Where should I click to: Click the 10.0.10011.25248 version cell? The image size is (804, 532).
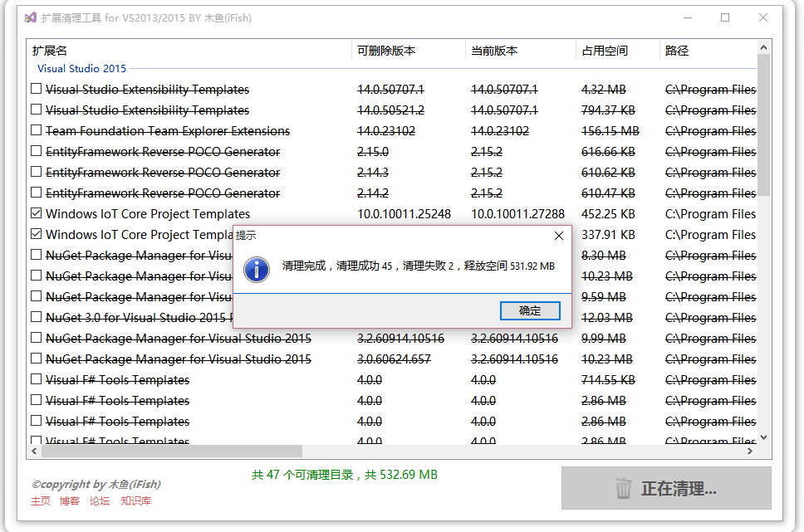tap(404, 214)
